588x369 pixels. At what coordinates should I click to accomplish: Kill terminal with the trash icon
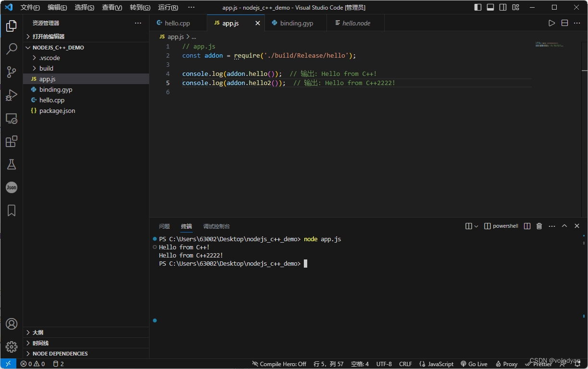(539, 226)
